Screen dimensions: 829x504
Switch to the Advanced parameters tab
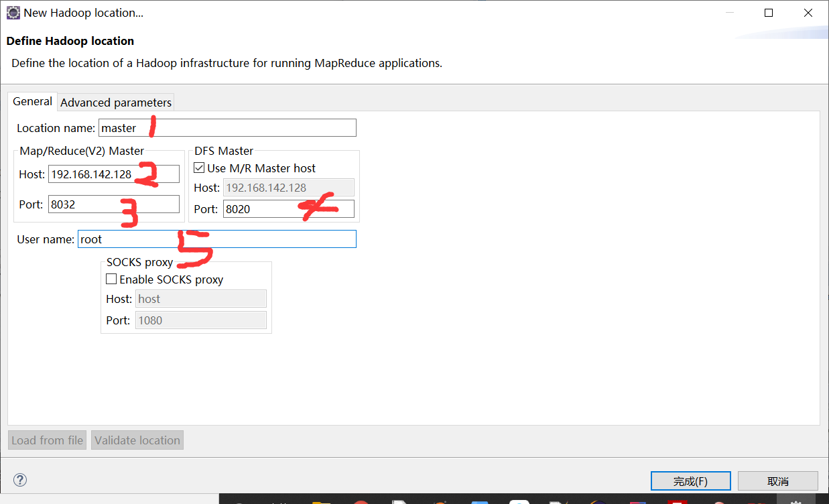coord(115,102)
